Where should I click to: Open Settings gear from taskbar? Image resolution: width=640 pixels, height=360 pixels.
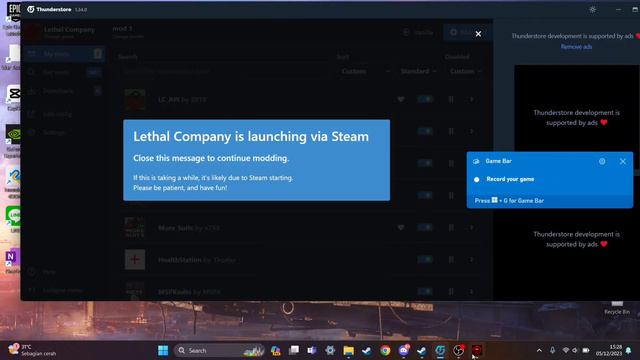tap(330, 350)
